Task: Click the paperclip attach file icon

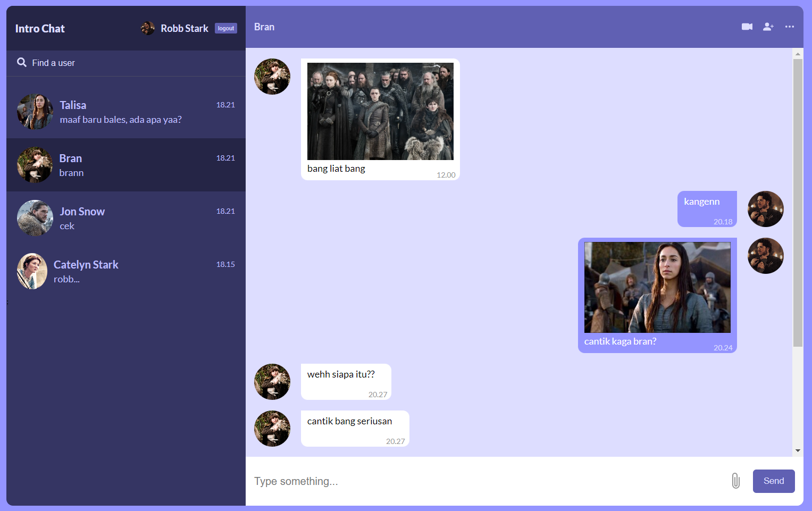Action: 735,481
